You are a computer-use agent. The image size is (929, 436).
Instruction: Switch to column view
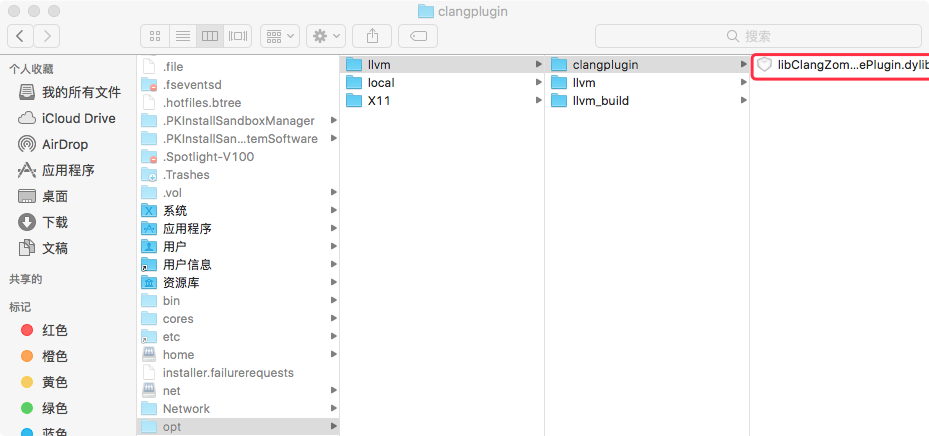[x=210, y=36]
